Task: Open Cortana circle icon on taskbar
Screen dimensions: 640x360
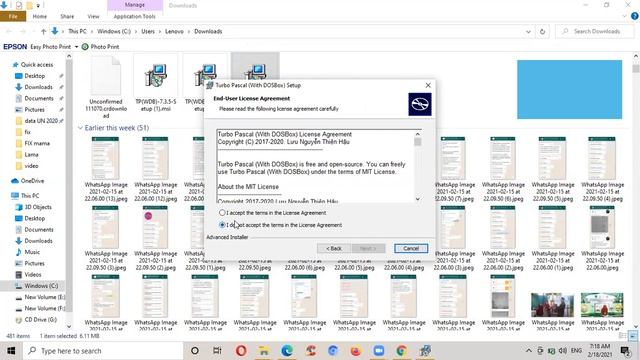Action: click(x=195, y=351)
